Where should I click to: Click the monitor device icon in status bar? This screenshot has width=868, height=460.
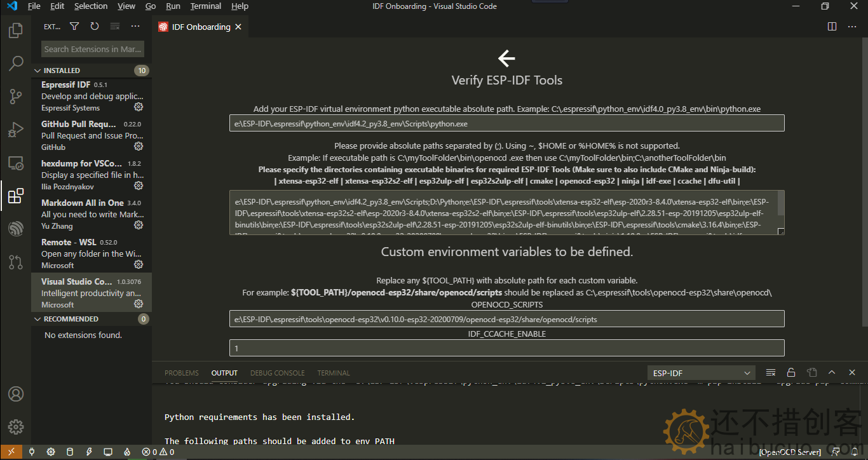[x=108, y=452]
